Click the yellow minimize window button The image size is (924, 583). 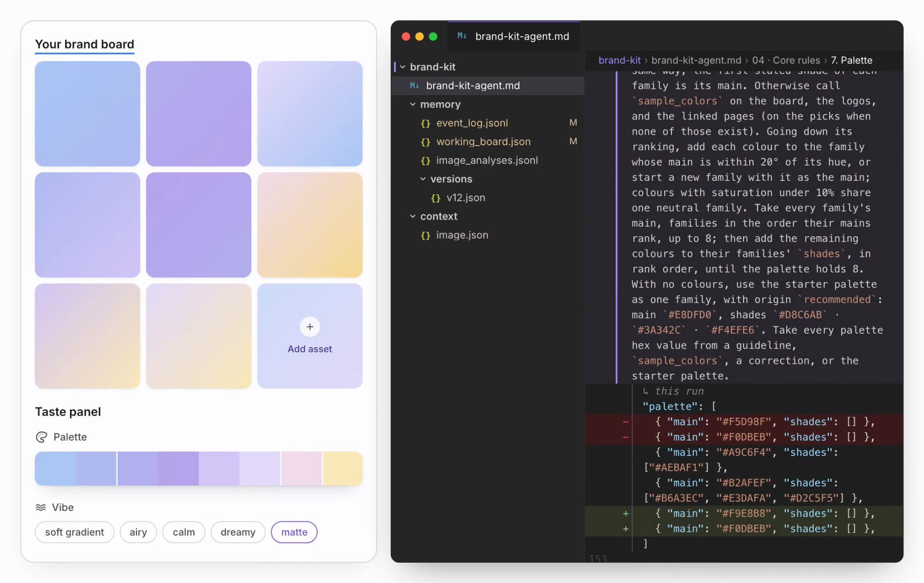tap(420, 37)
